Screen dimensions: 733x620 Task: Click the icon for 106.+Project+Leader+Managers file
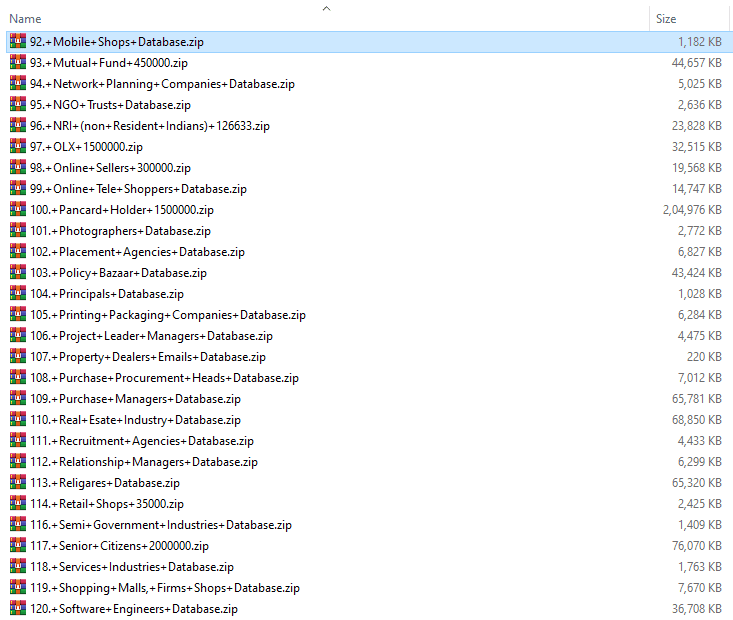tap(18, 336)
